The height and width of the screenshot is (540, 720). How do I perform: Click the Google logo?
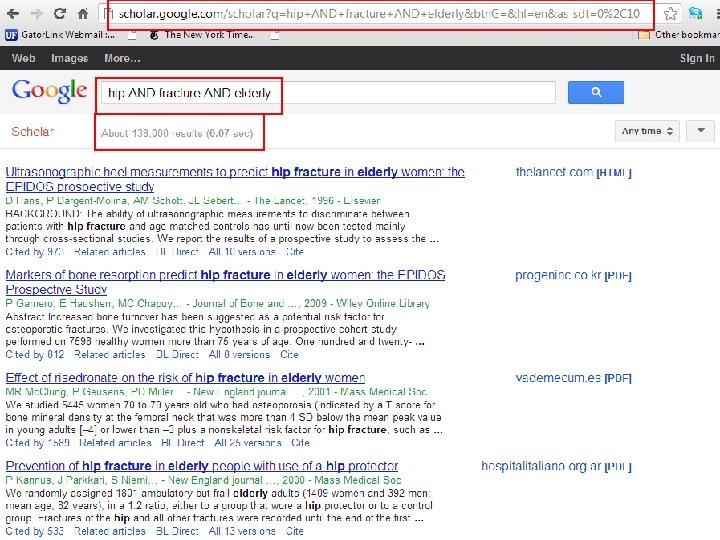[x=50, y=91]
